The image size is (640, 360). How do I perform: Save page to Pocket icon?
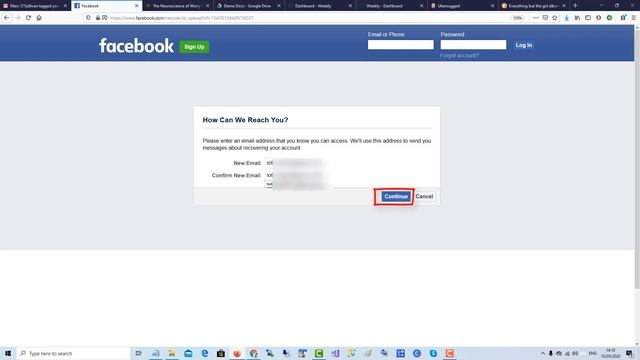[x=545, y=18]
